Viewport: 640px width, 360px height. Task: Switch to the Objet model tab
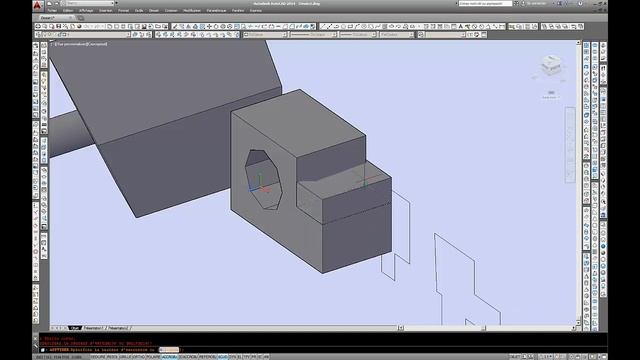coord(75,328)
